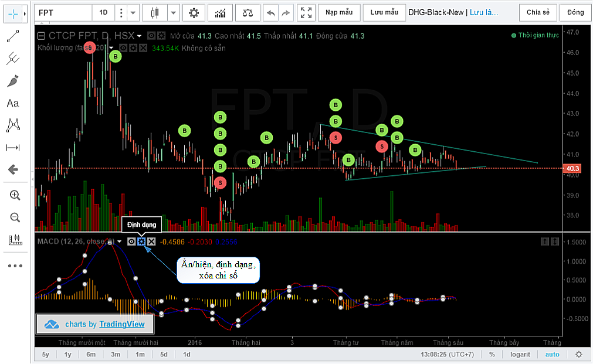
Task: Open the TradingView link
Action: coord(122,324)
